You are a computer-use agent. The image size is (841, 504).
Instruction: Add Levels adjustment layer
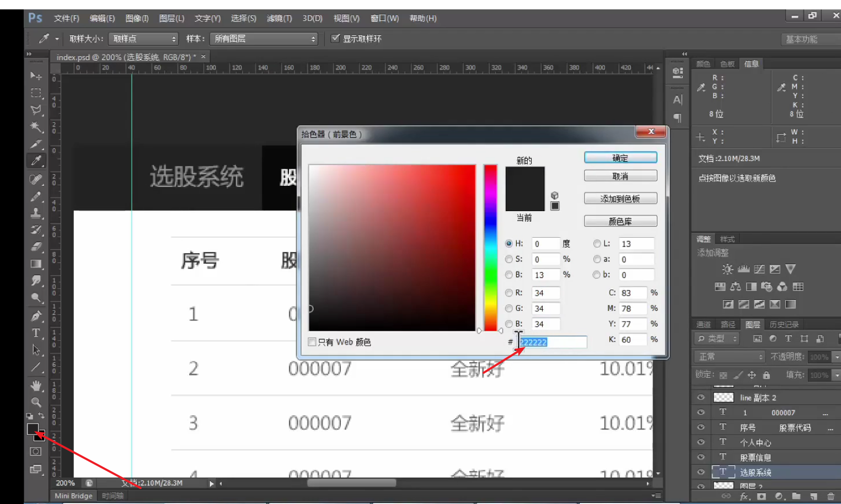pyautogui.click(x=743, y=269)
